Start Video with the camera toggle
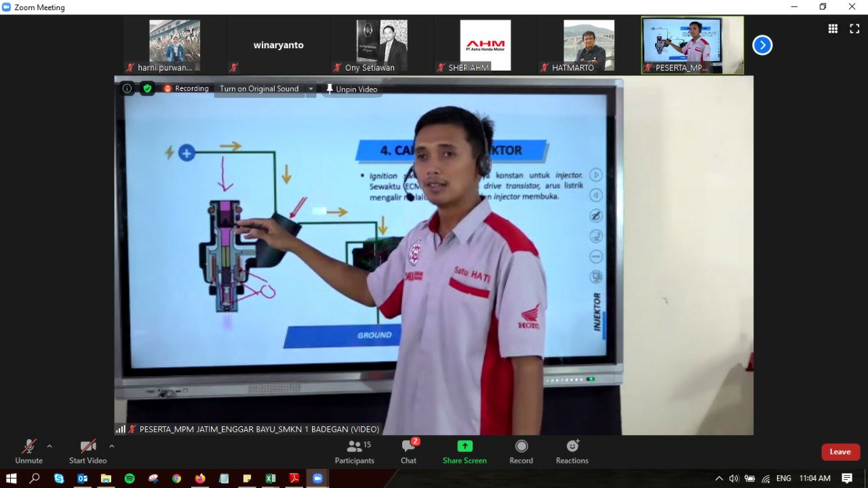The height and width of the screenshot is (488, 868). pos(87,451)
